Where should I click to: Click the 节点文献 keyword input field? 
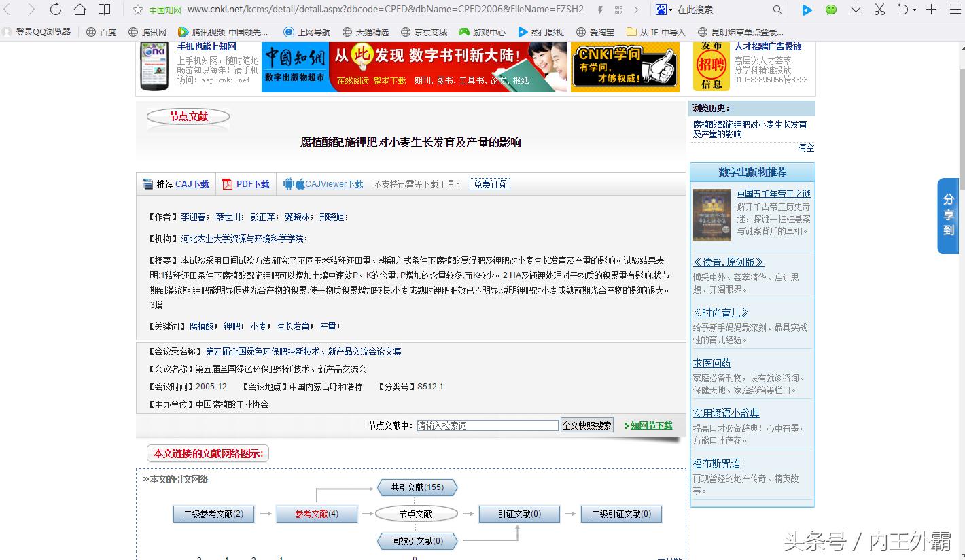[x=487, y=424]
